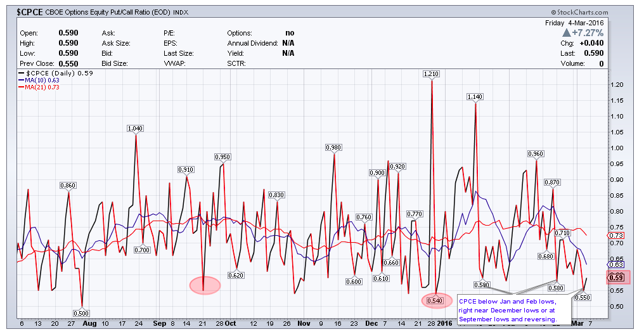Select the VWAP label
644x334 pixels.
pos(174,63)
